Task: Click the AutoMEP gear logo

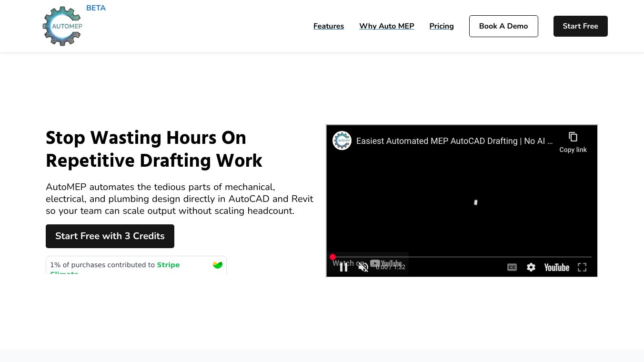Action: (62, 26)
